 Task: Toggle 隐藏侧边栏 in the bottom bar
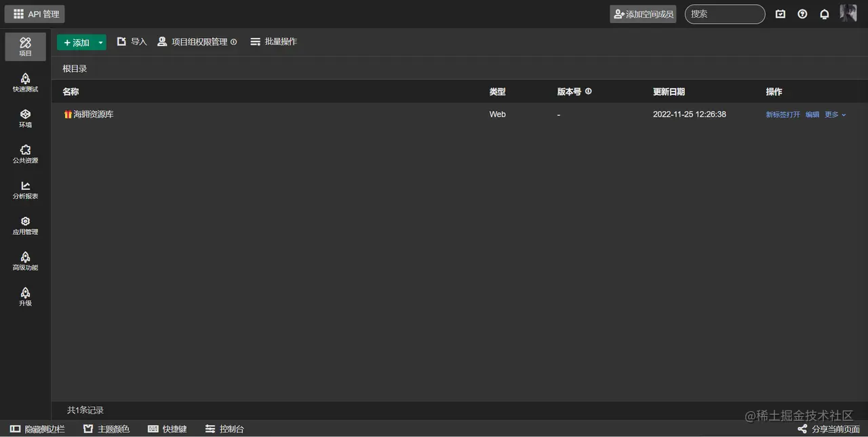click(37, 429)
